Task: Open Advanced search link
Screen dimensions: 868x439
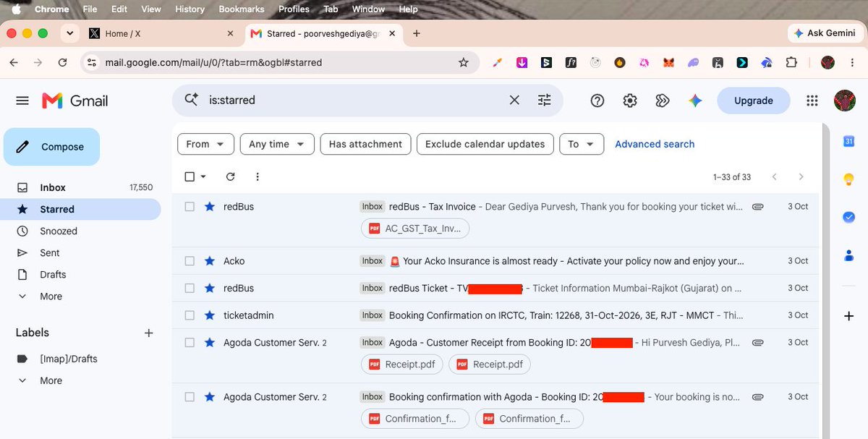Action: pyautogui.click(x=655, y=144)
